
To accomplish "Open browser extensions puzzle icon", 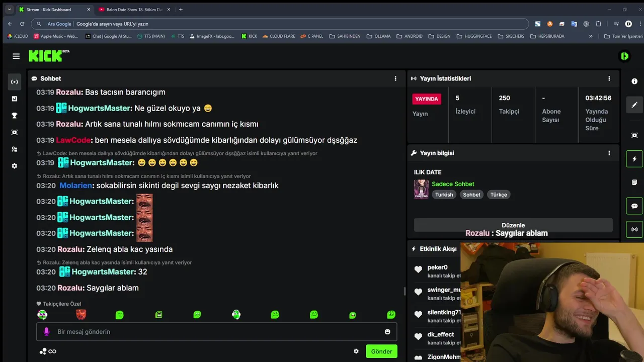I will pos(598,24).
